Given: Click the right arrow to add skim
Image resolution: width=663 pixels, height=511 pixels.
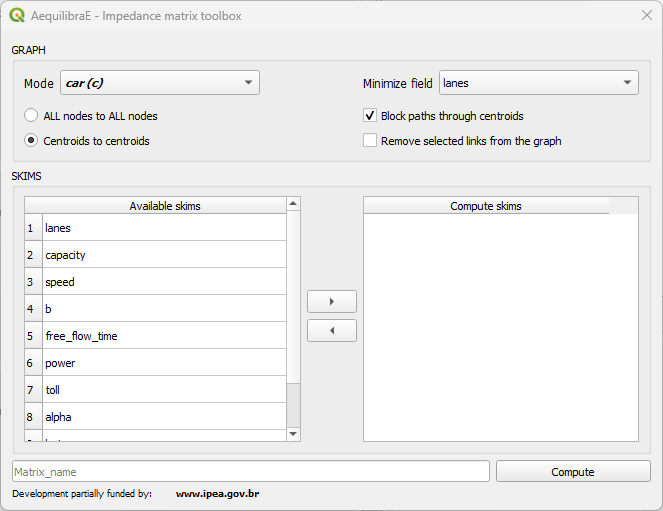Looking at the screenshot, I should click(331, 301).
